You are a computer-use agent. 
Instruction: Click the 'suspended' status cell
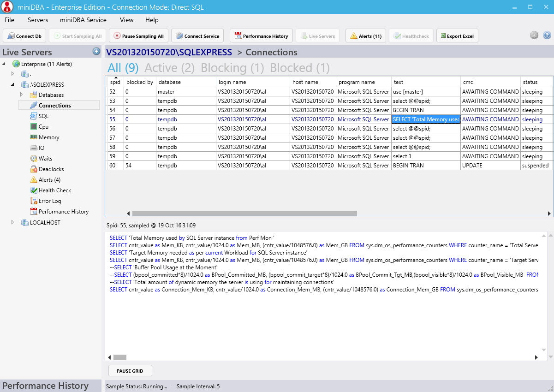click(536, 166)
